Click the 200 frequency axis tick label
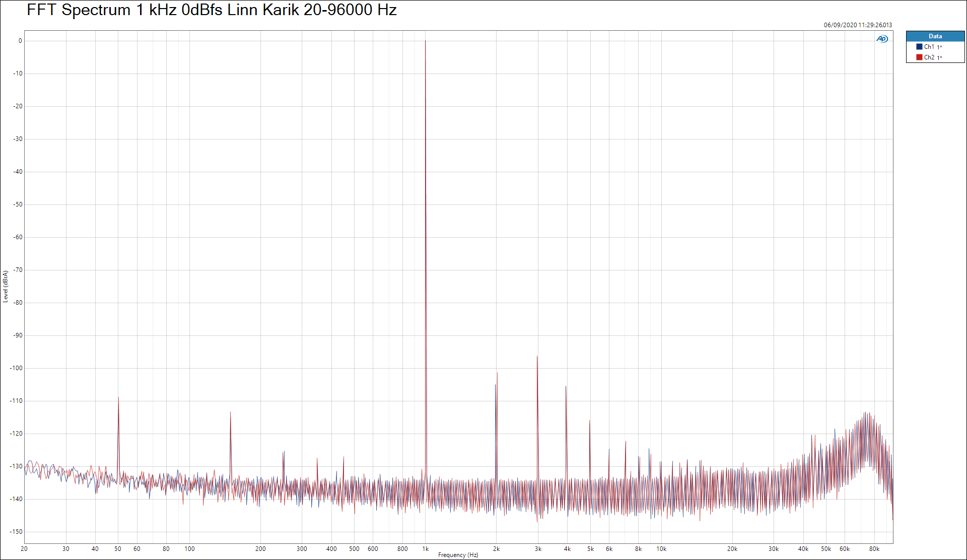Viewport: 967px width, 560px height. 260,549
